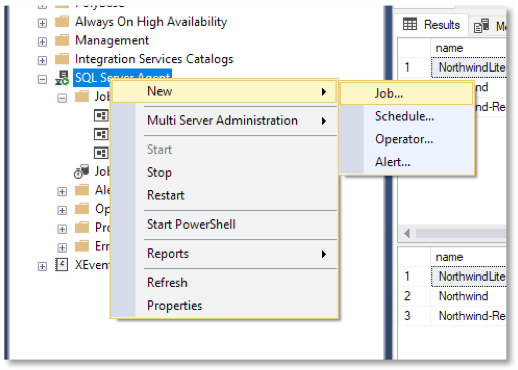Expand the XEvent Profiler node

(x=42, y=267)
